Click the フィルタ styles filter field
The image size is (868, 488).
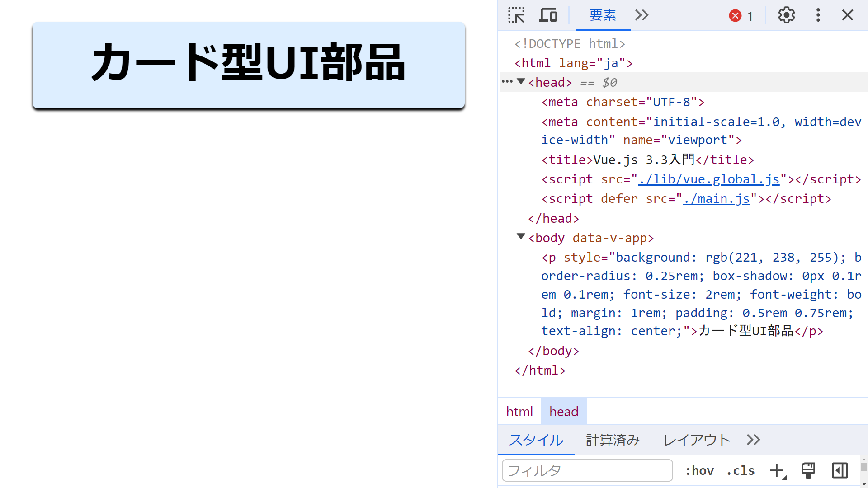(x=587, y=471)
